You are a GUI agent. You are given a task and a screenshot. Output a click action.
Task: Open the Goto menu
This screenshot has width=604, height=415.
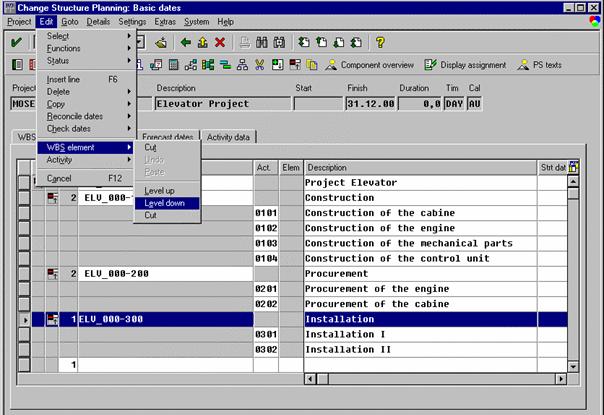(x=70, y=22)
